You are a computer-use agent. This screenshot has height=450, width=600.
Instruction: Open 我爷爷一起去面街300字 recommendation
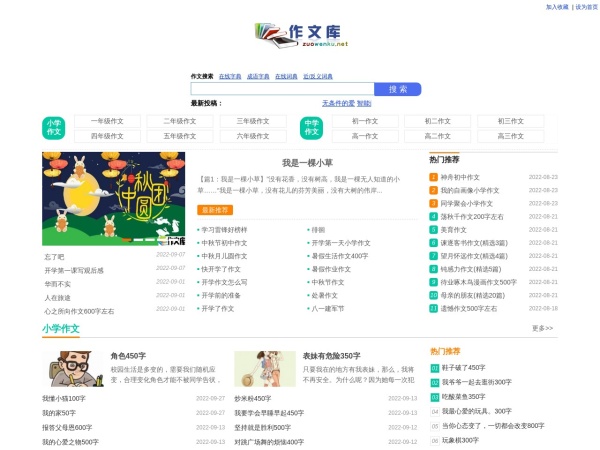[476, 382]
